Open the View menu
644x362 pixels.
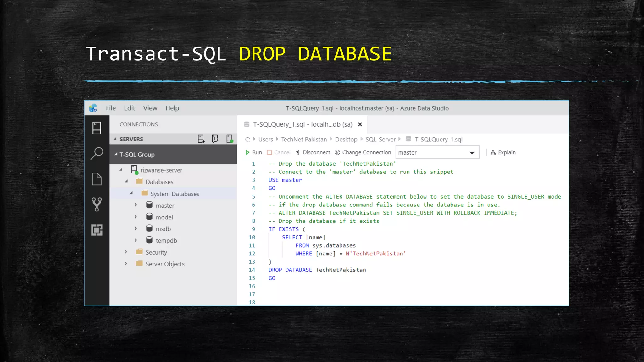150,108
